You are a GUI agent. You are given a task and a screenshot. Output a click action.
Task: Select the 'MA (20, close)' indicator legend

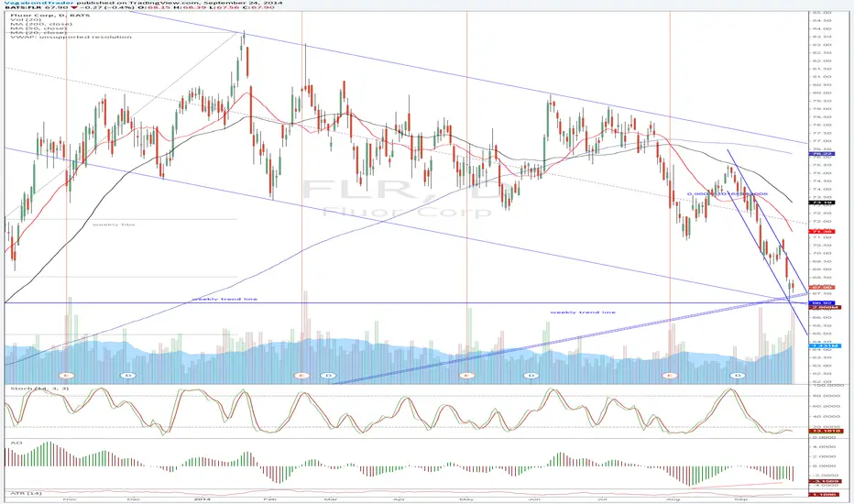pyautogui.click(x=38, y=33)
